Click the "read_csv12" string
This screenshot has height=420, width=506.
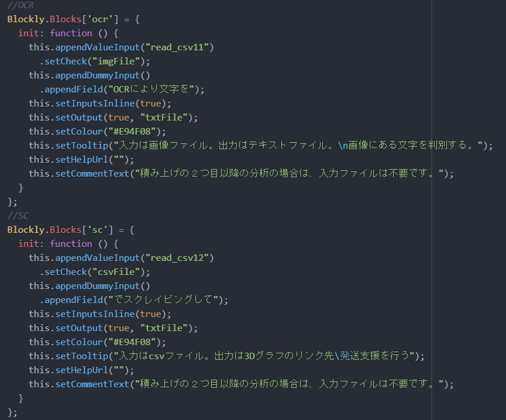[x=183, y=258]
